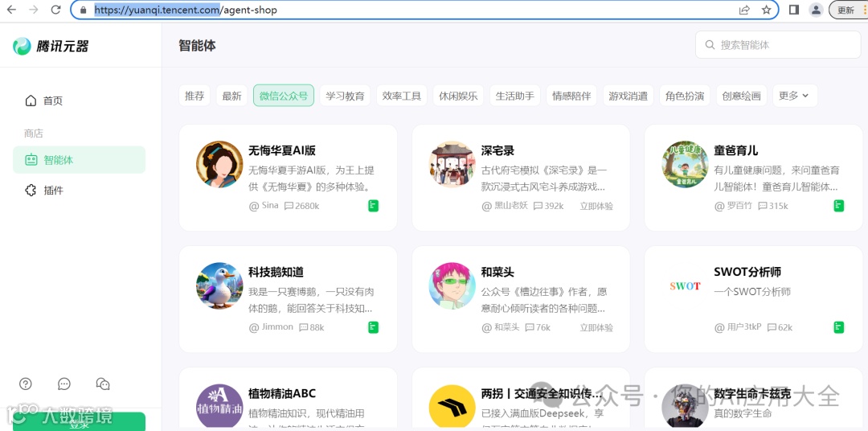Screen dimensions: 868x431
Task: Select the 推荐 category tab
Action: tap(194, 96)
